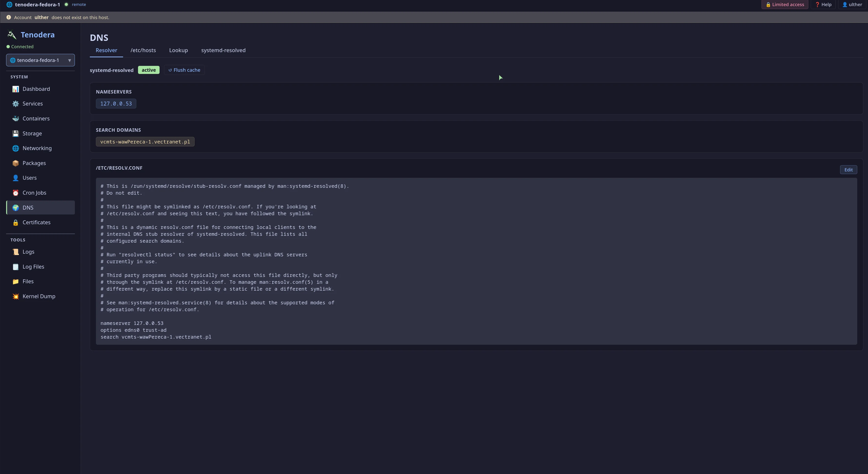The height and width of the screenshot is (474, 868).
Task: Click the Networking globe icon
Action: 15,148
